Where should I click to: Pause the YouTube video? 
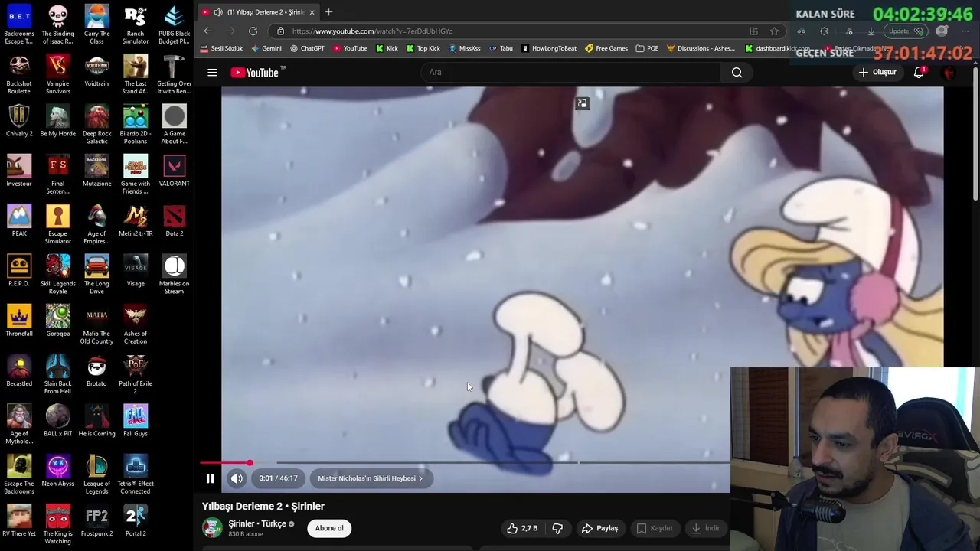tap(210, 478)
